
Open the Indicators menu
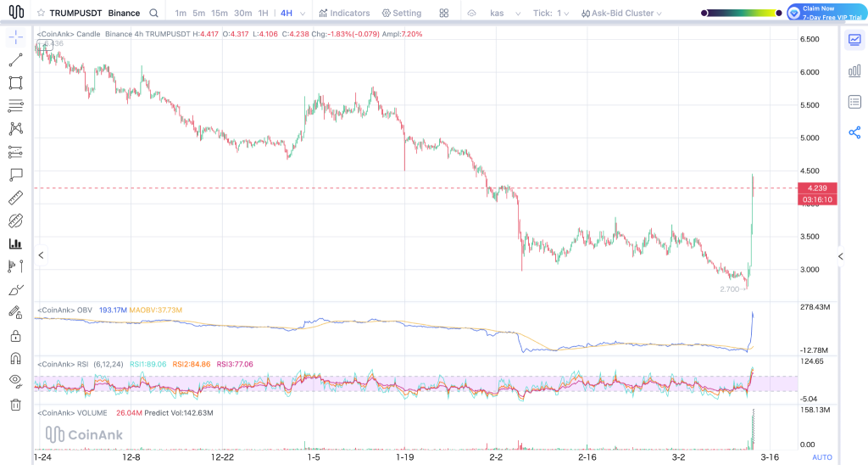344,14
